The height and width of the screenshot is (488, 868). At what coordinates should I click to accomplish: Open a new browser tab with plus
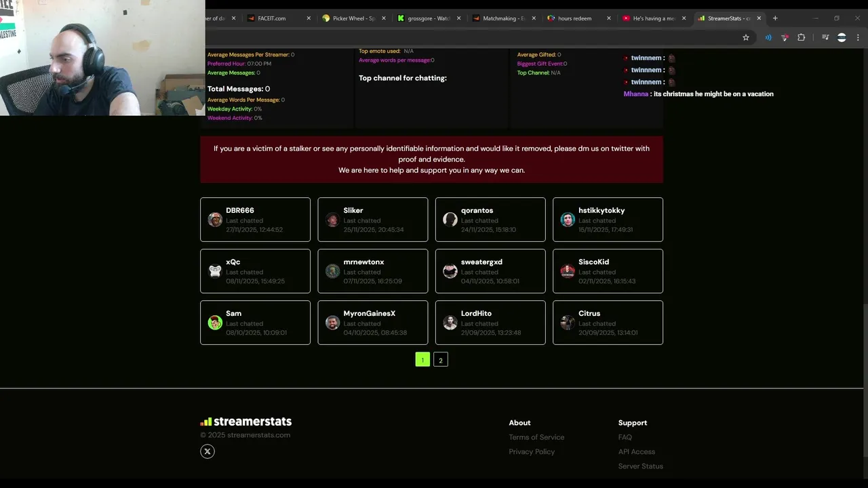pos(775,18)
